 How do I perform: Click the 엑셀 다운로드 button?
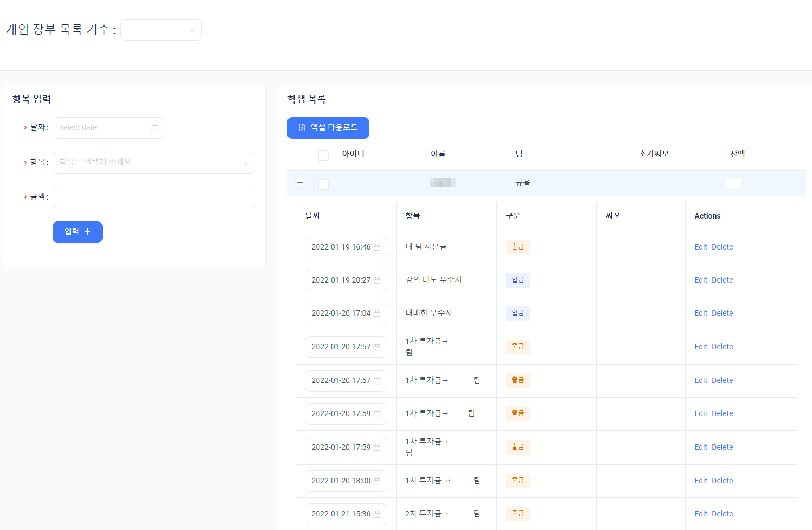(x=328, y=128)
